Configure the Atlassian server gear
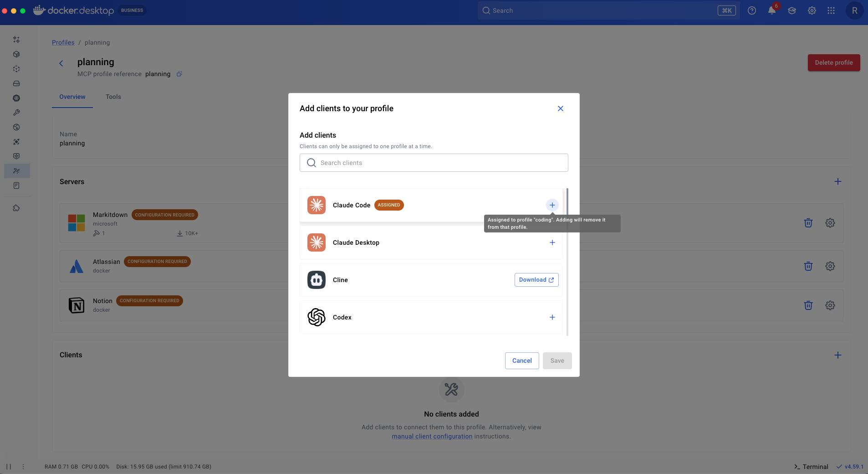Viewport: 868px width, 474px height. (x=830, y=266)
